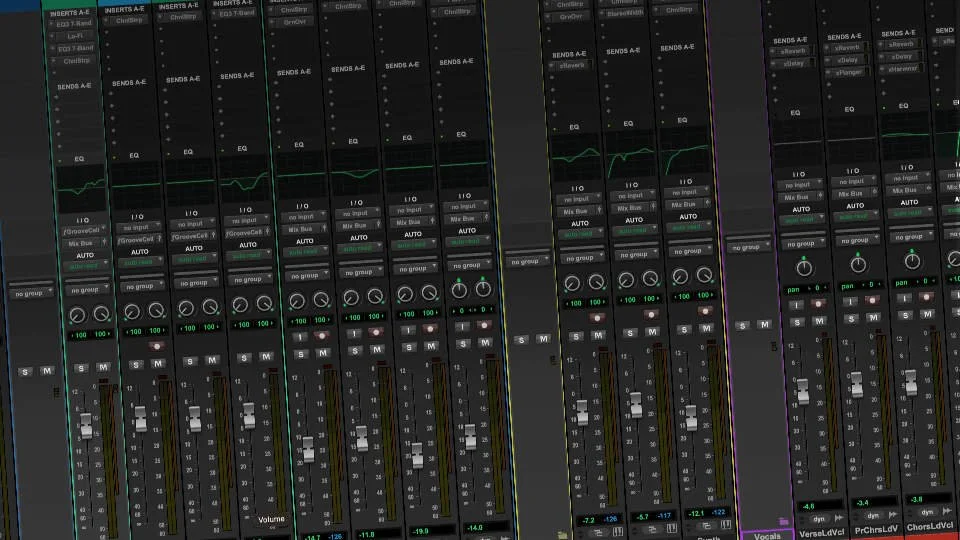Open xFlanger send on PrChrsLdV
Image resolution: width=960 pixels, height=540 pixels.
pos(848,72)
